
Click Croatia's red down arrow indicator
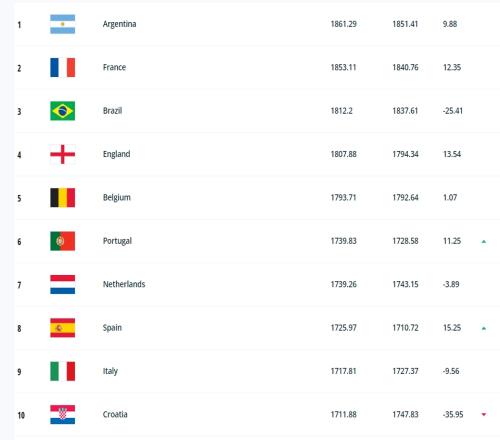[484, 414]
